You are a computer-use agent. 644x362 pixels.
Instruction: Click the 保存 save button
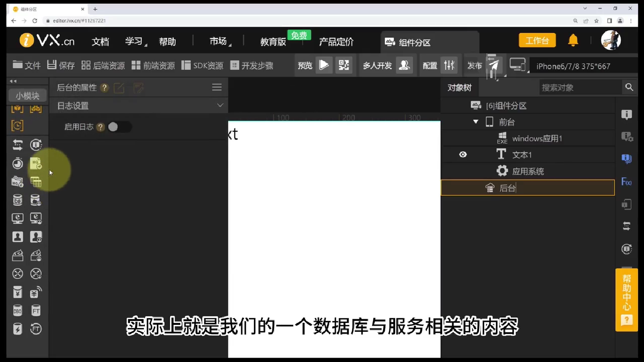click(61, 66)
